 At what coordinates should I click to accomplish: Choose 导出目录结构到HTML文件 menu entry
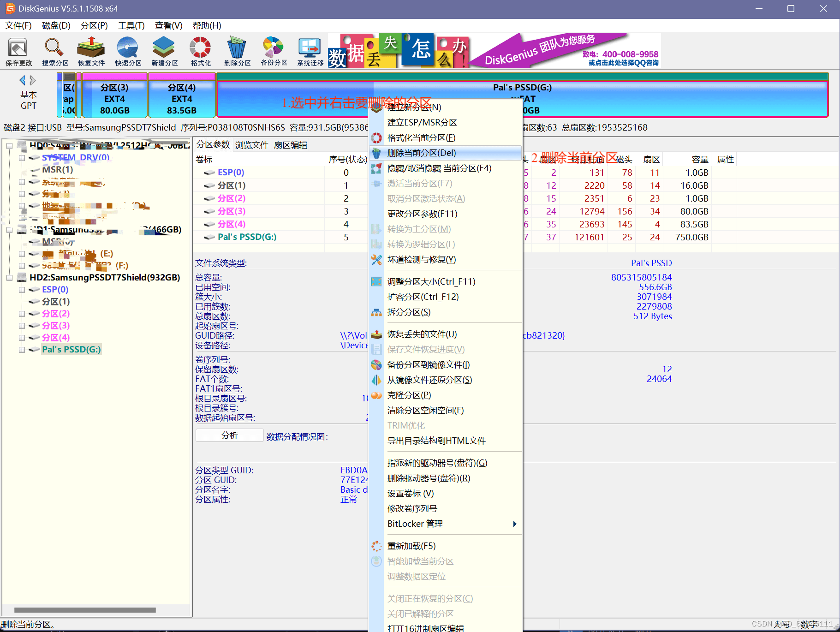point(446,441)
